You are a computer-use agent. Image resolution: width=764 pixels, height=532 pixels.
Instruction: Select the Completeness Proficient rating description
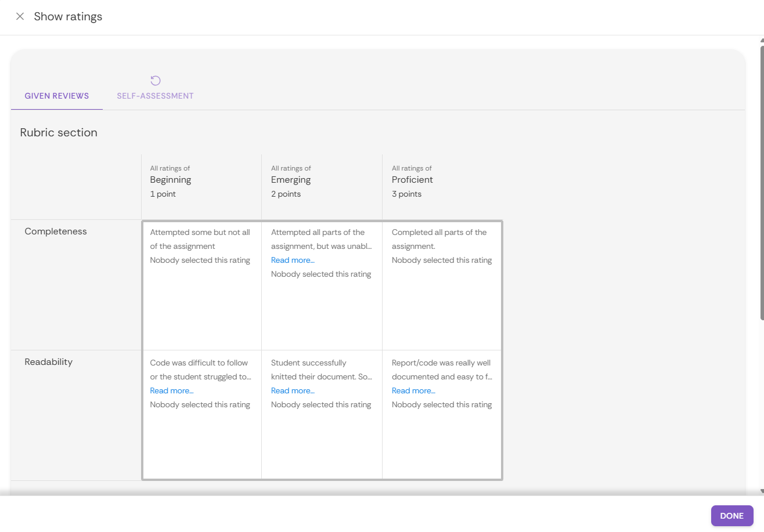coord(439,239)
